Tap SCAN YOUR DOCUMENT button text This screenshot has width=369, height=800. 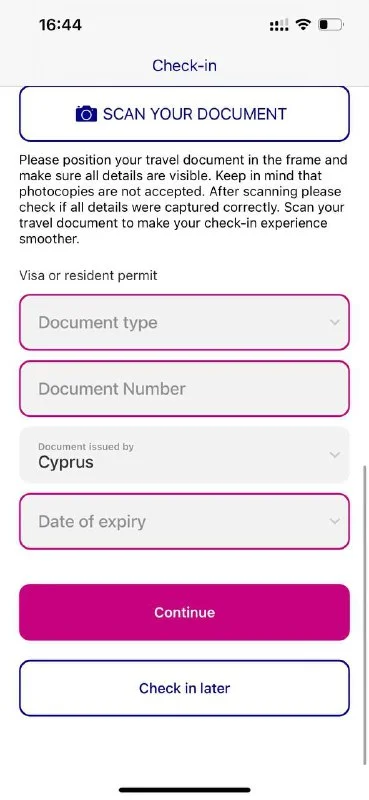point(194,114)
